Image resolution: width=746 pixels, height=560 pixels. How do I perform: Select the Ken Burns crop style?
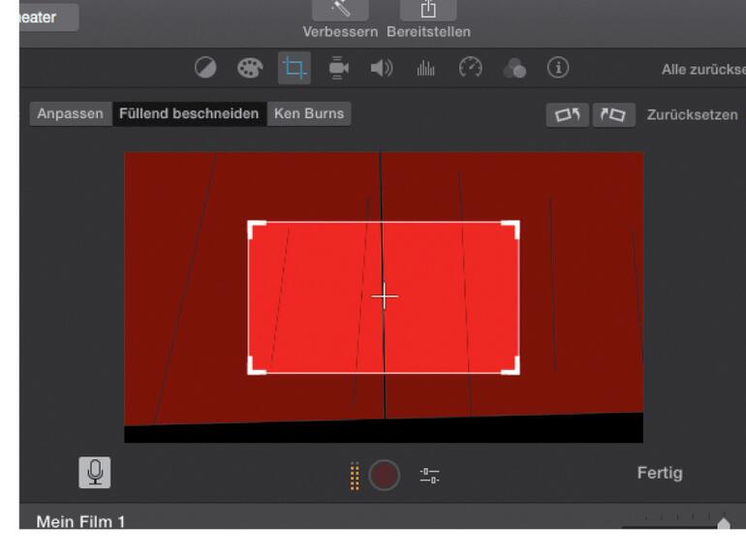(309, 113)
